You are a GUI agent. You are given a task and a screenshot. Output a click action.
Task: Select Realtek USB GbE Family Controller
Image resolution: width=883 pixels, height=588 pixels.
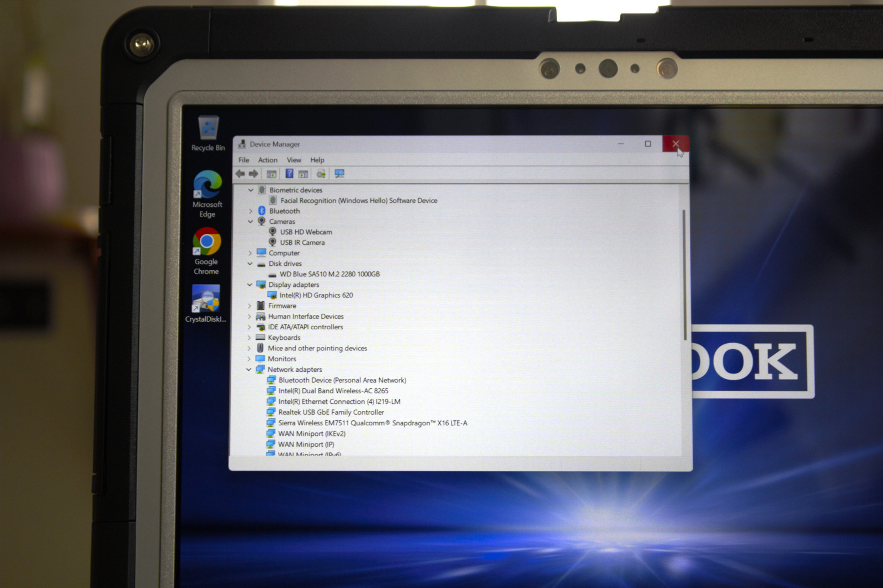[x=331, y=412]
